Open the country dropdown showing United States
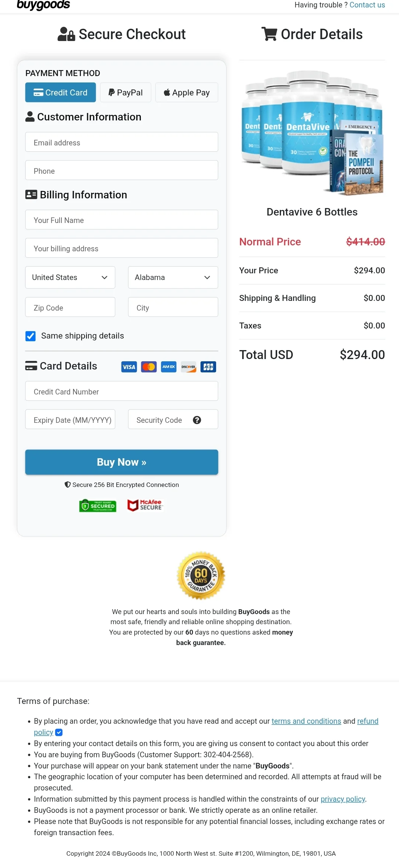This screenshot has width=399, height=868. pyautogui.click(x=70, y=277)
